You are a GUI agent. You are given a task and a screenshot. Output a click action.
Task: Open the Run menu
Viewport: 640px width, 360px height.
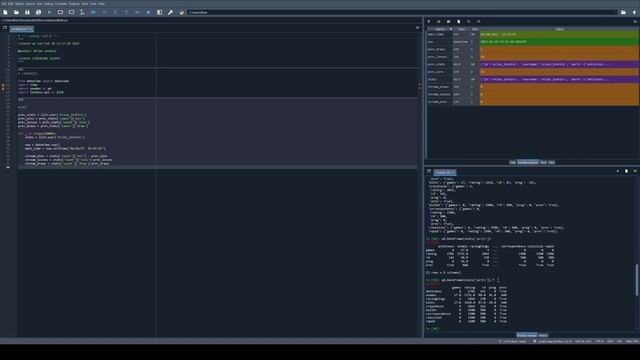tap(40, 4)
